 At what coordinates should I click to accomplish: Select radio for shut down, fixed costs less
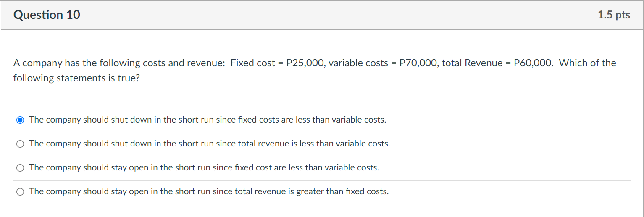20,120
